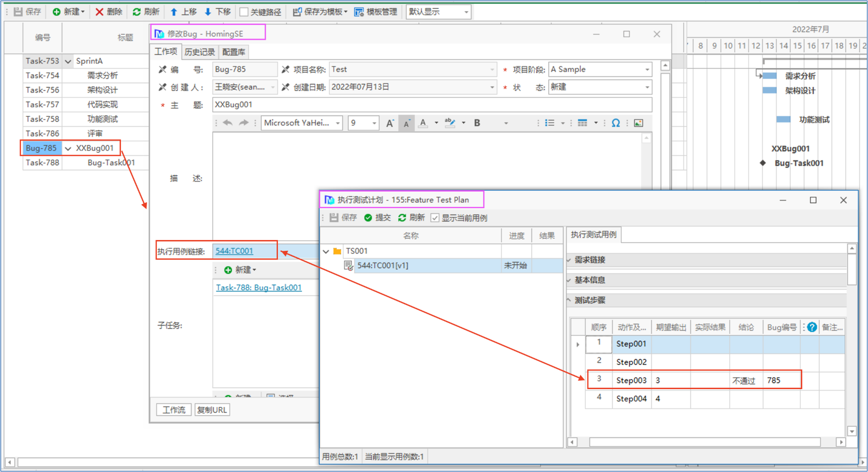Open the Task-788: Bug-Task001 subtask link
The image size is (868, 472).
[x=259, y=287]
